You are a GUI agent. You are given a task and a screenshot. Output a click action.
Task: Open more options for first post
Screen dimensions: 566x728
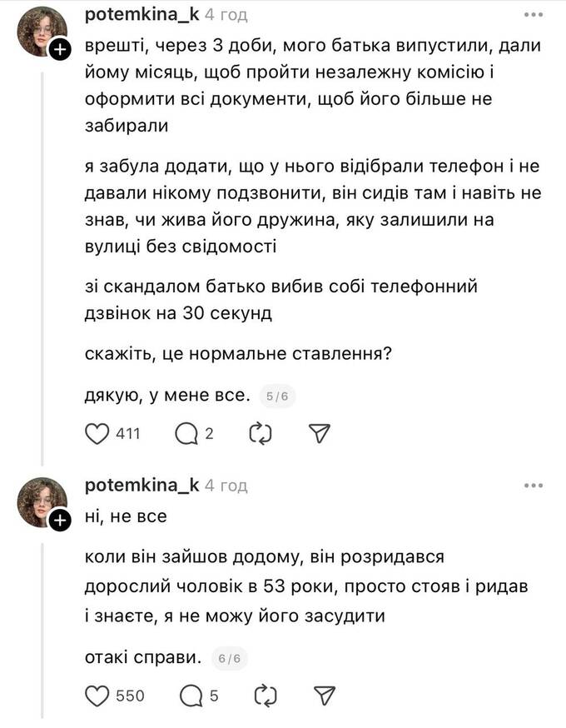(x=533, y=15)
